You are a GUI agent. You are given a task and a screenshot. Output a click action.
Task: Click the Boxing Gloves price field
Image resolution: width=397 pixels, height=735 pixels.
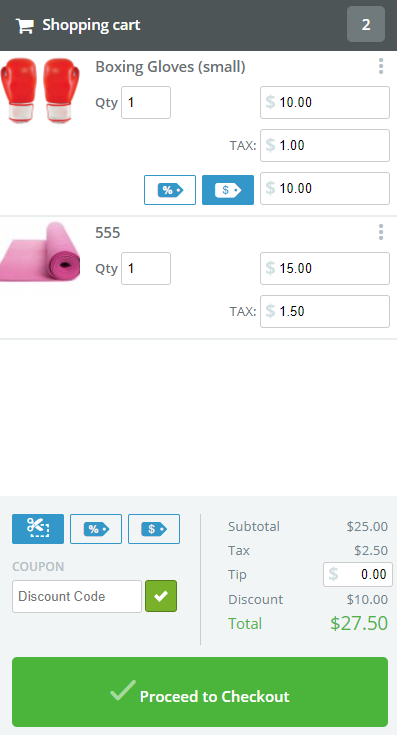(x=325, y=102)
